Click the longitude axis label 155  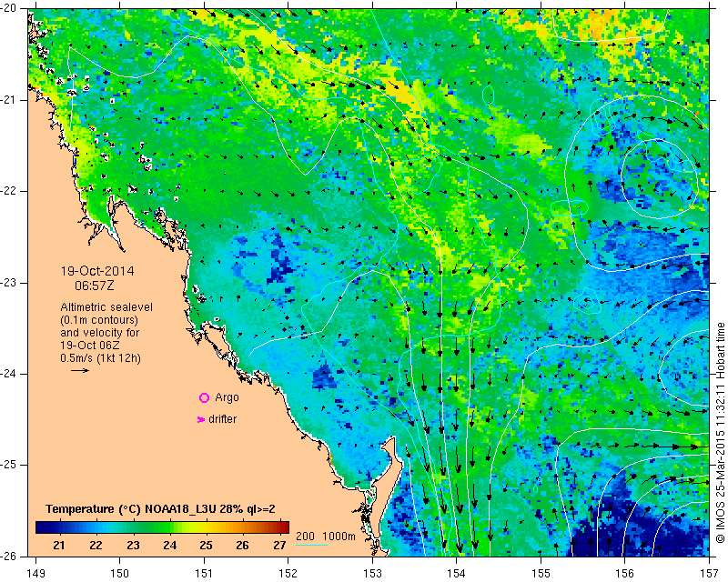pos(541,574)
